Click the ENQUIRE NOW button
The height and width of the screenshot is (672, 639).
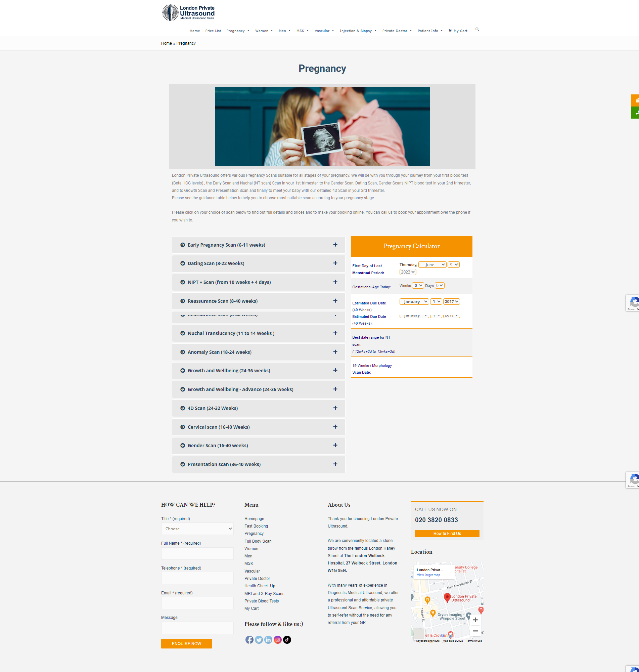click(186, 643)
